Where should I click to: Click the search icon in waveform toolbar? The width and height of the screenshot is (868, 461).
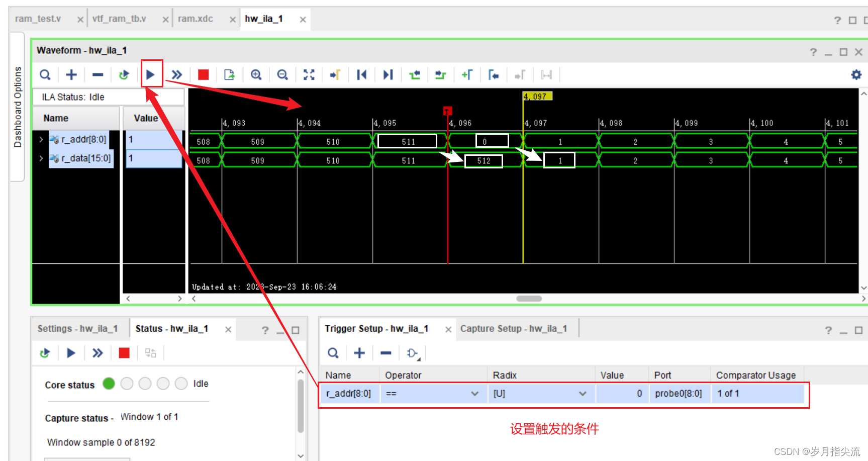pos(45,75)
